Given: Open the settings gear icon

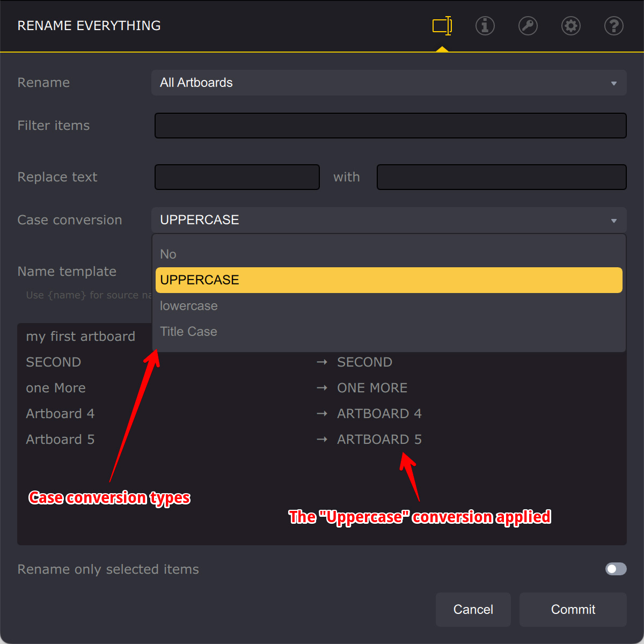Looking at the screenshot, I should pos(570,26).
